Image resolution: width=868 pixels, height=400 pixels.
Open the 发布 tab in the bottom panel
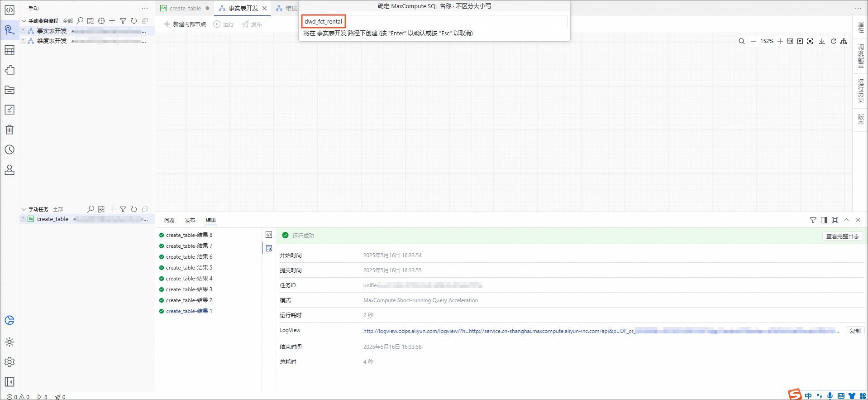click(190, 220)
